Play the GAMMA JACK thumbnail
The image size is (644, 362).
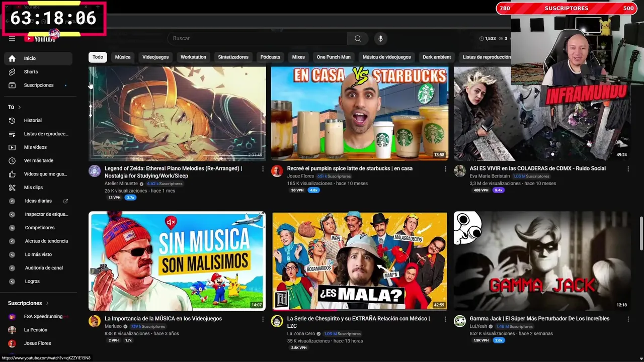click(542, 261)
